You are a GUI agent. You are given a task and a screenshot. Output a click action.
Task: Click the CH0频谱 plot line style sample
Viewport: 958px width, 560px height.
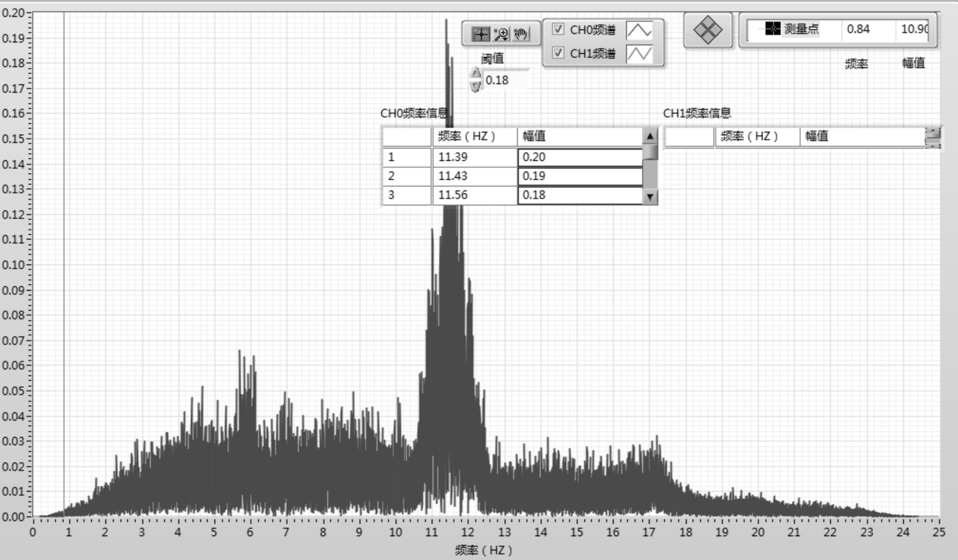(x=639, y=30)
